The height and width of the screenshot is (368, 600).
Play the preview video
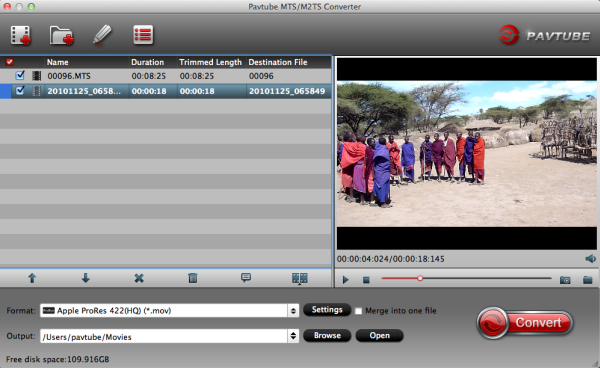click(346, 280)
